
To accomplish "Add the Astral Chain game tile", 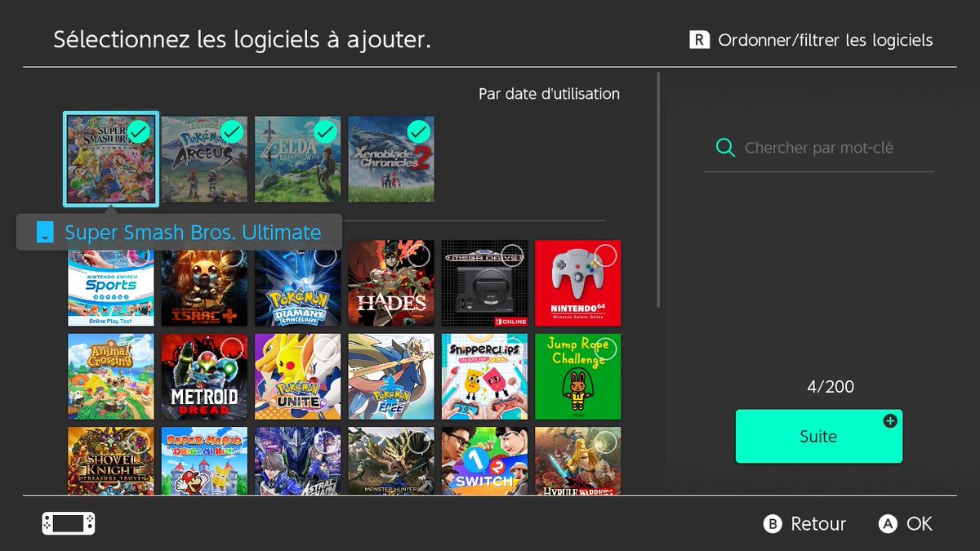I will pyautogui.click(x=298, y=460).
